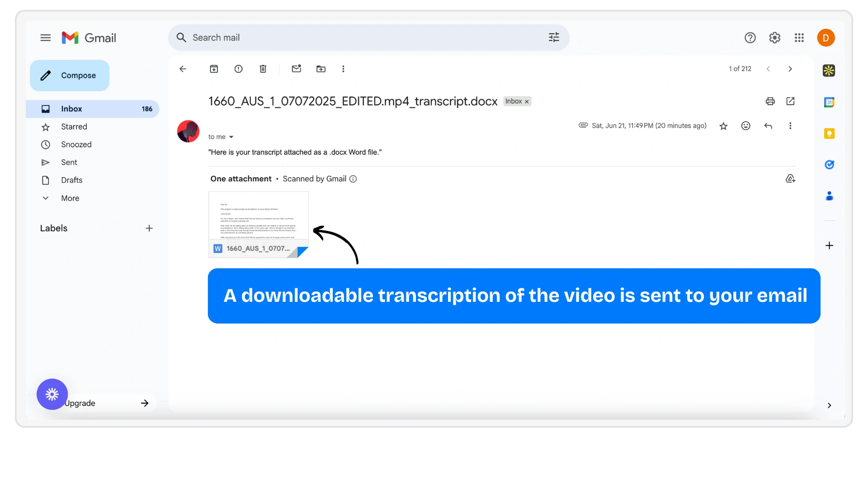Toggle the main menu hamburger

click(x=45, y=38)
